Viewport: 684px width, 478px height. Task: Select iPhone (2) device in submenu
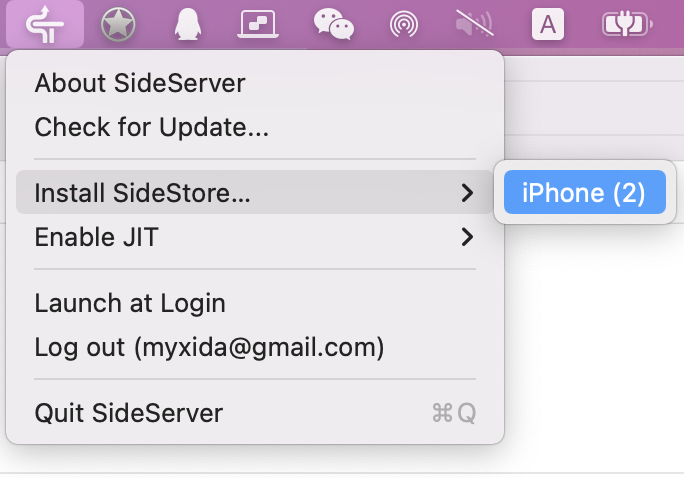pos(585,193)
